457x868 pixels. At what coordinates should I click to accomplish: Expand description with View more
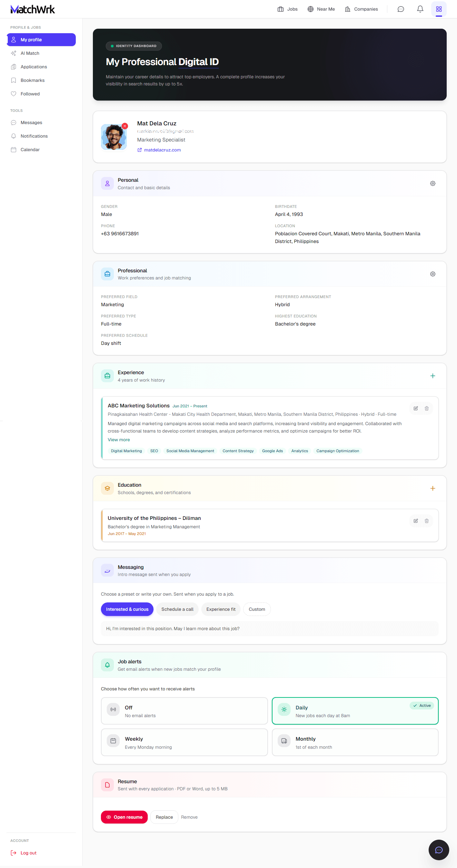(119, 440)
